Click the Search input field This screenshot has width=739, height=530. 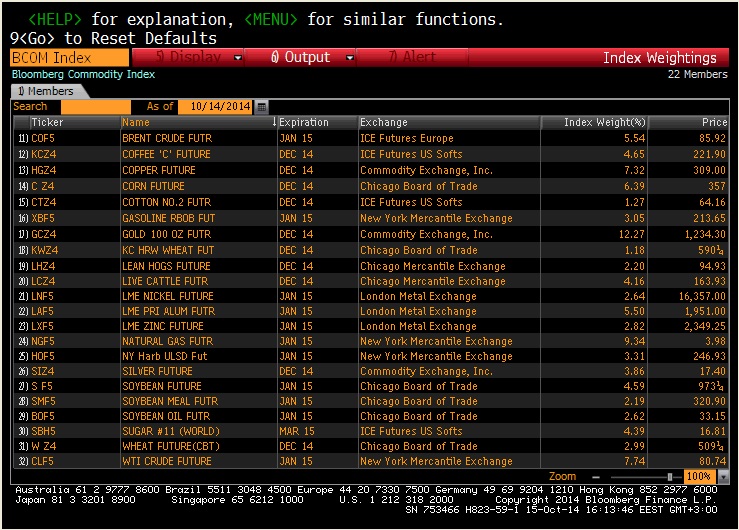pos(96,106)
